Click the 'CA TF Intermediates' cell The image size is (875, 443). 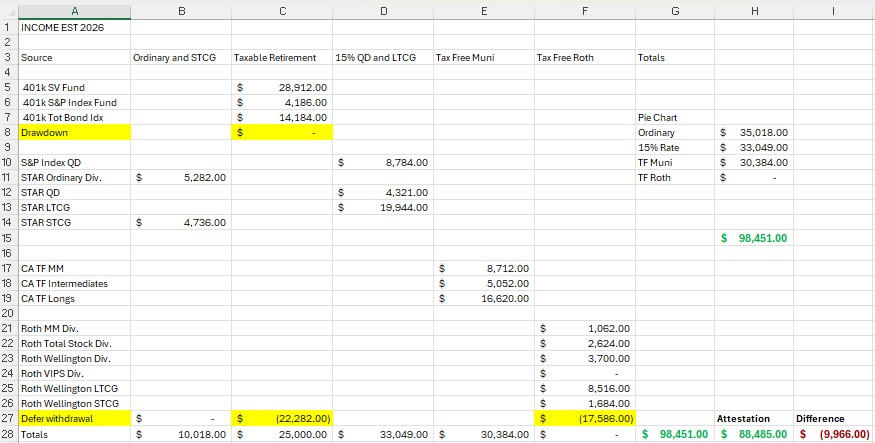pos(75,283)
